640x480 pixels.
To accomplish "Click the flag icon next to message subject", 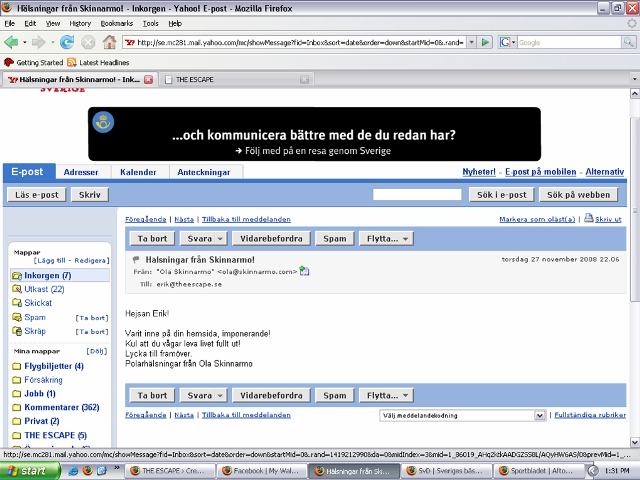I will click(137, 259).
